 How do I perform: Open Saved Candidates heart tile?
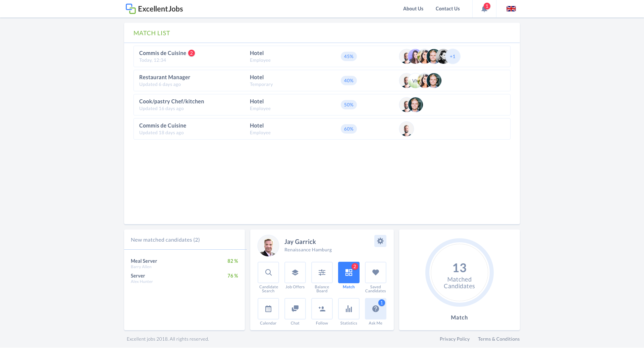376,272
